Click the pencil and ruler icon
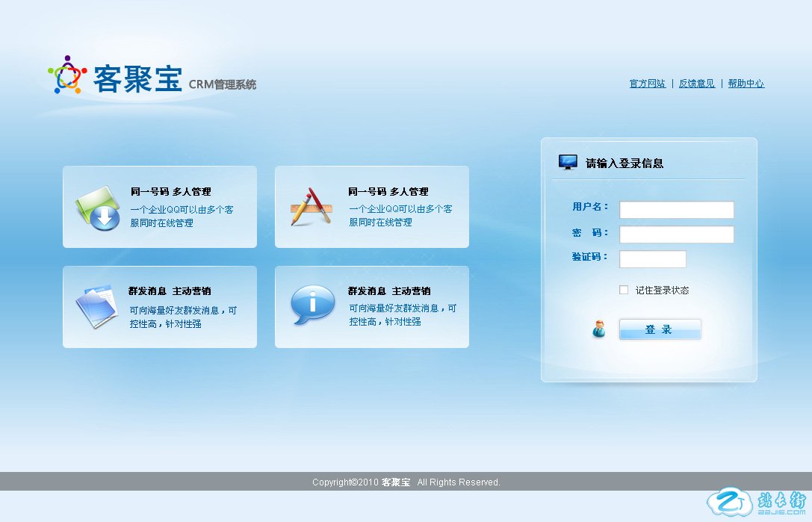This screenshot has height=522, width=812. coord(311,207)
